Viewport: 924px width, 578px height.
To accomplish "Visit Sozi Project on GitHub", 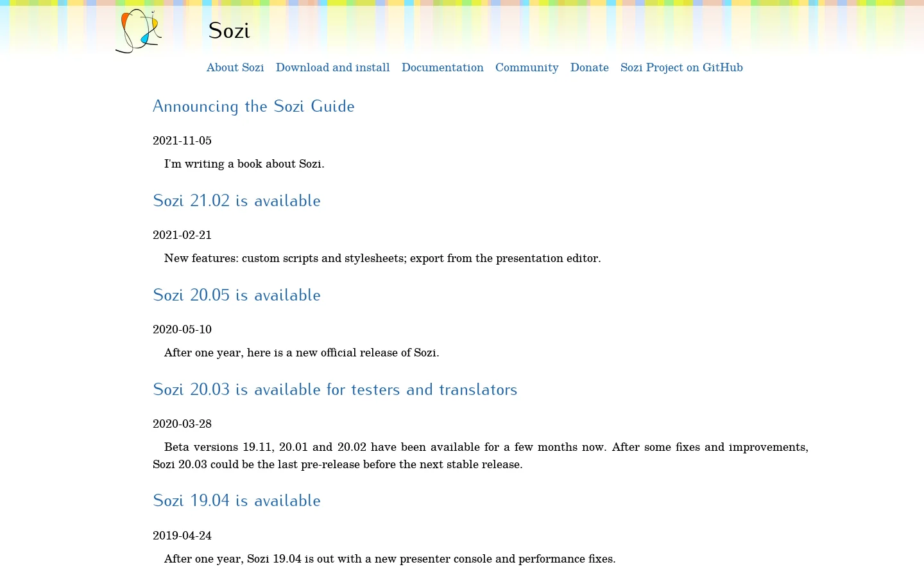I will click(681, 67).
